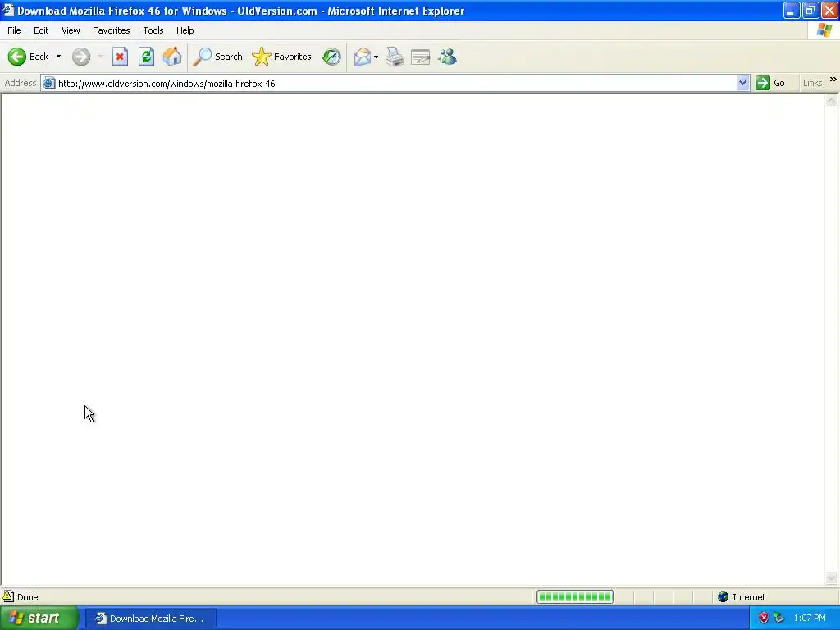Image resolution: width=840 pixels, height=630 pixels.
Task: Click the Internet zone status text
Action: [x=749, y=597]
